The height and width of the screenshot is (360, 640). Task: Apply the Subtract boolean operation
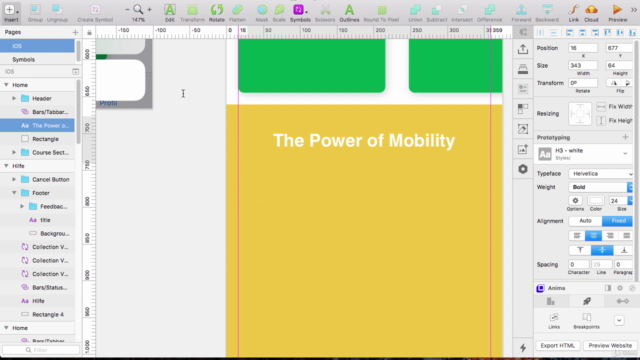point(437,13)
